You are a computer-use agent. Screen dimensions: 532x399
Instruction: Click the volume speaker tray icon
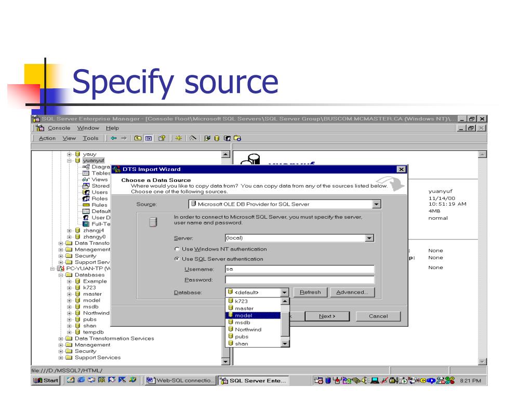point(365,380)
